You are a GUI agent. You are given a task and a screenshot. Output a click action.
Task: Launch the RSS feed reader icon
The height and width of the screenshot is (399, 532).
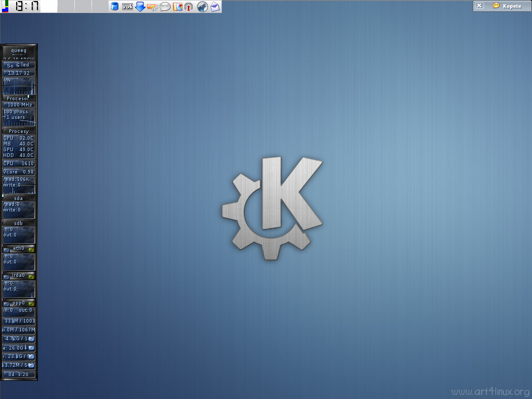pyautogui.click(x=152, y=6)
